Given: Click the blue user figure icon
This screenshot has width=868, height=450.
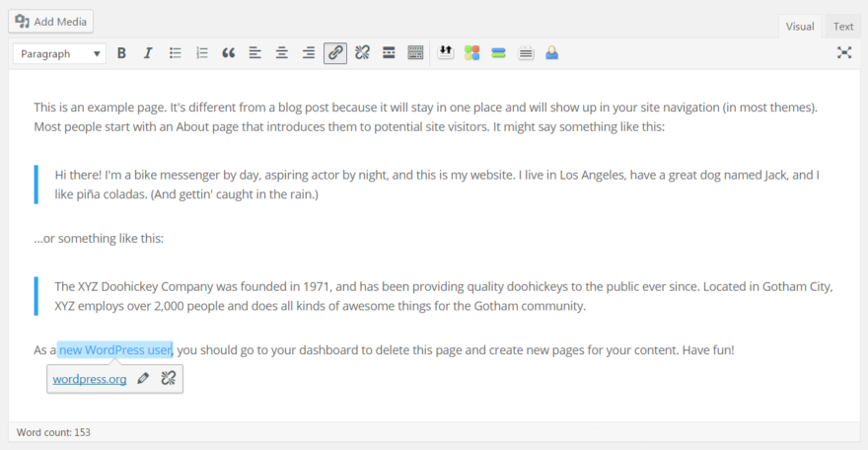Looking at the screenshot, I should pyautogui.click(x=552, y=53).
